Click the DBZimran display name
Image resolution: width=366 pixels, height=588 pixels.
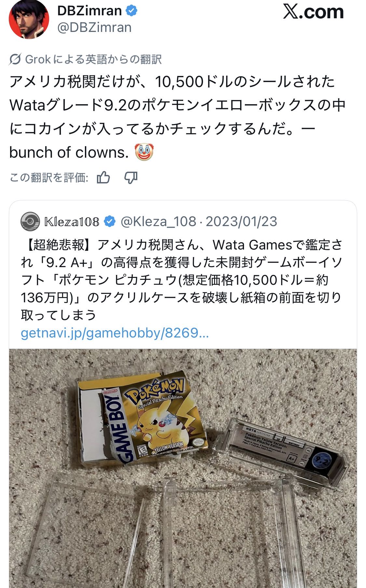89,11
